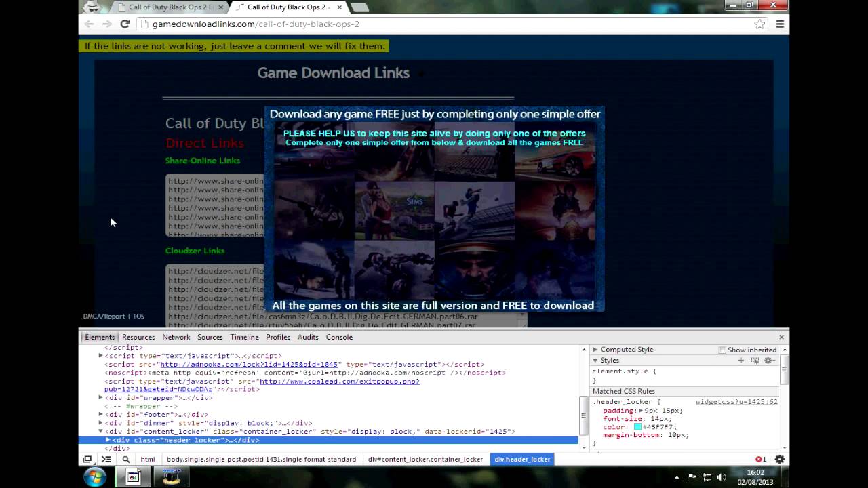The image size is (868, 488).
Task: Open DevTools settings gear
Action: point(780,459)
